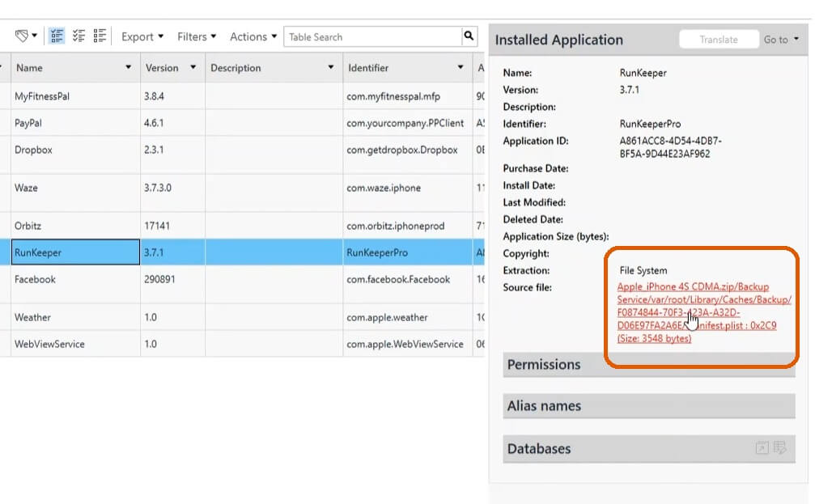The width and height of the screenshot is (815, 504).
Task: Click the open-external icon in Databases header
Action: [762, 448]
